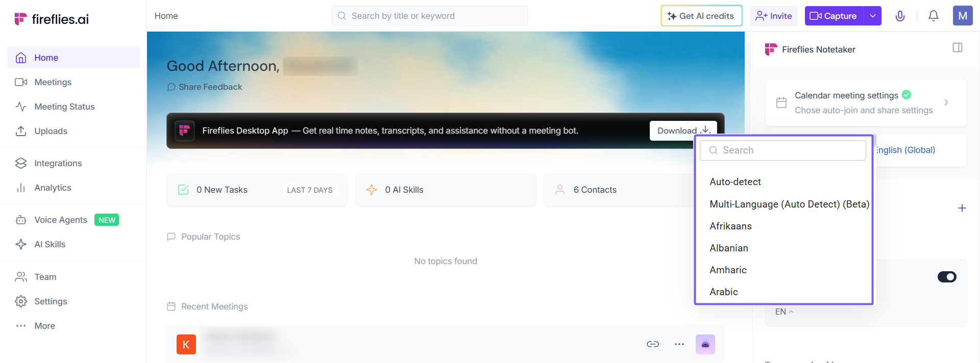Click the plus icon in Notetaker panel
Image resolution: width=980 pixels, height=363 pixels.
click(962, 208)
